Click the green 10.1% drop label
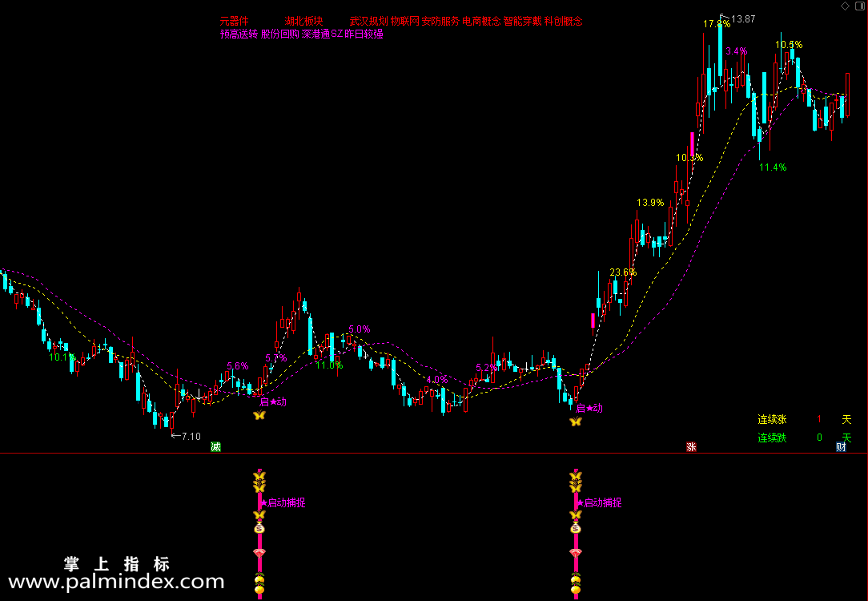Screen dimensions: 868x601 (62, 357)
